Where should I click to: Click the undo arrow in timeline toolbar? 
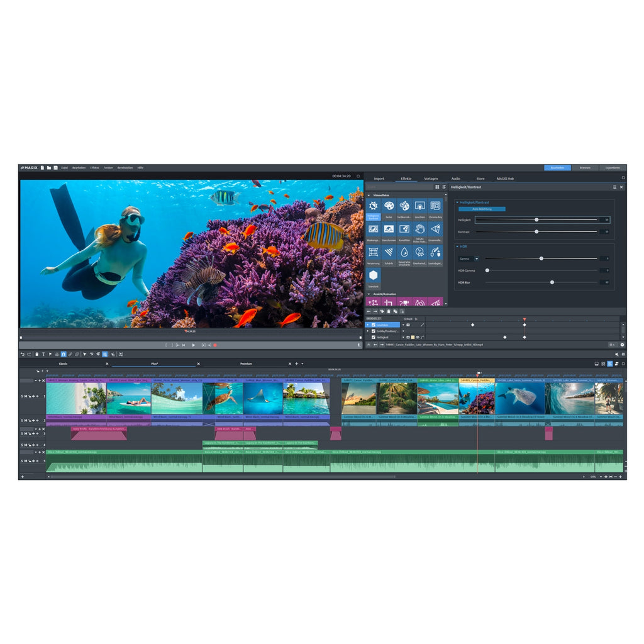click(23, 354)
